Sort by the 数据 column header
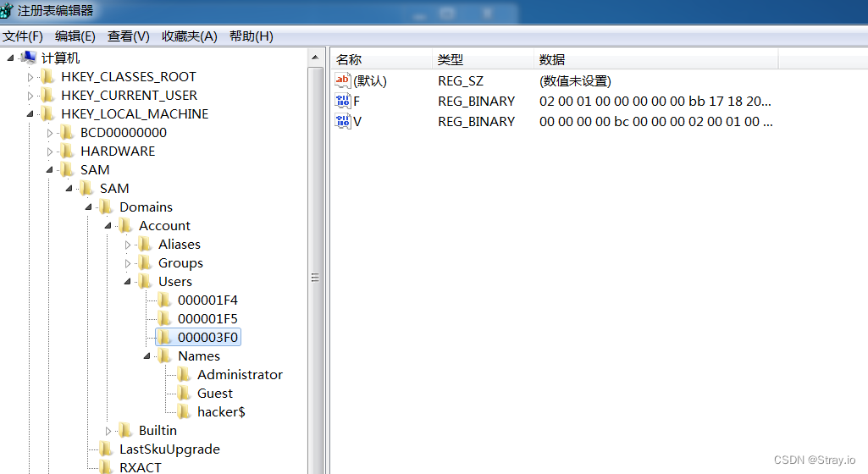Viewport: 868px width, 474px height. pos(656,59)
